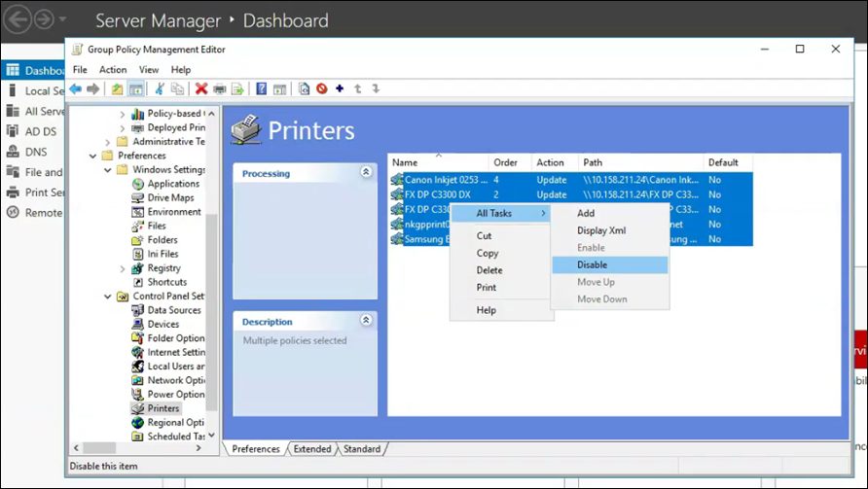Click the Cut scissors toolbar icon
868x489 pixels.
[x=160, y=89]
